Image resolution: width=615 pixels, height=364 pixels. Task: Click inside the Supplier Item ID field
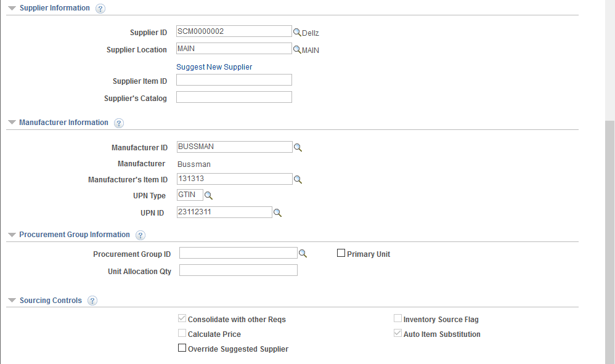point(234,79)
